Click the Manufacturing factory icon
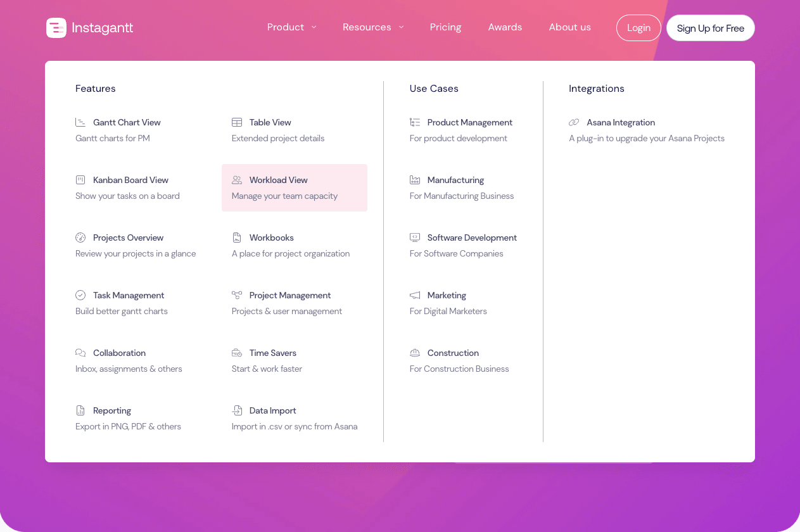Image resolution: width=800 pixels, height=532 pixels. [415, 180]
